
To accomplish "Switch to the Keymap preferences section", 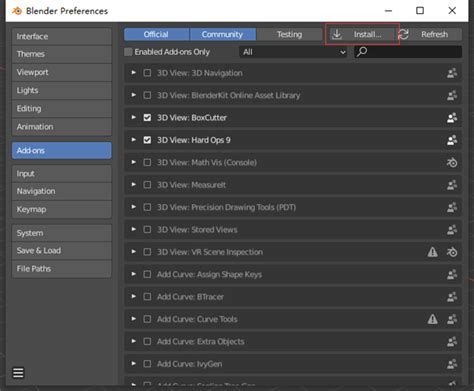I will [62, 209].
